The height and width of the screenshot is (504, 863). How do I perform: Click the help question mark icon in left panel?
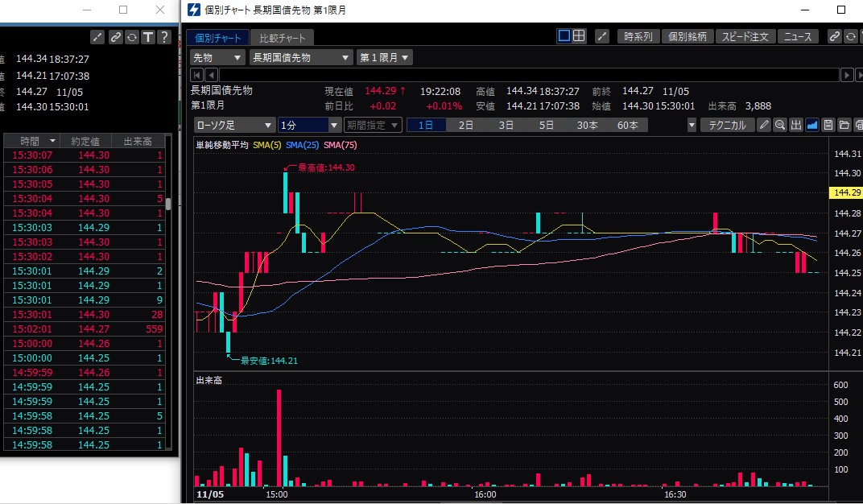click(163, 37)
